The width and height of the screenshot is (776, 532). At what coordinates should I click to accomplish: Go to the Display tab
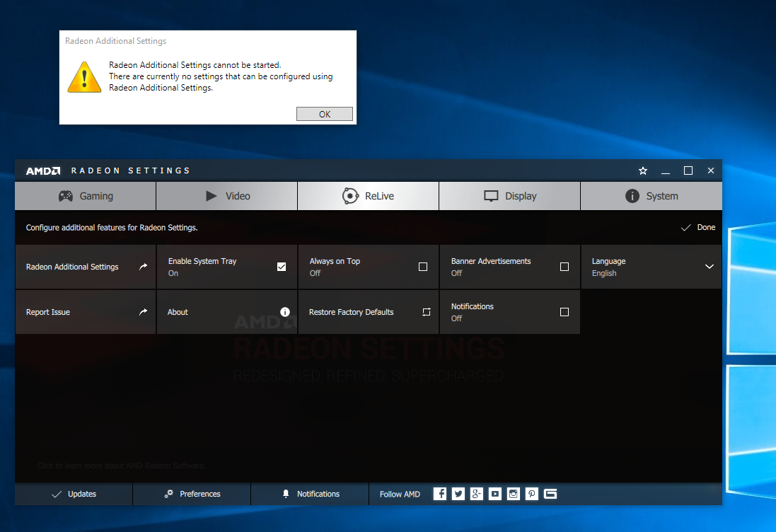click(x=510, y=196)
